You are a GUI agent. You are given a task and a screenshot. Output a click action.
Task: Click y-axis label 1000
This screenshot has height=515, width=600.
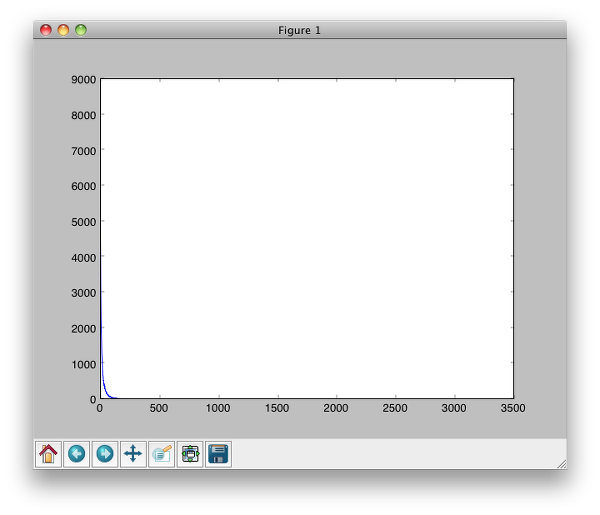click(83, 364)
